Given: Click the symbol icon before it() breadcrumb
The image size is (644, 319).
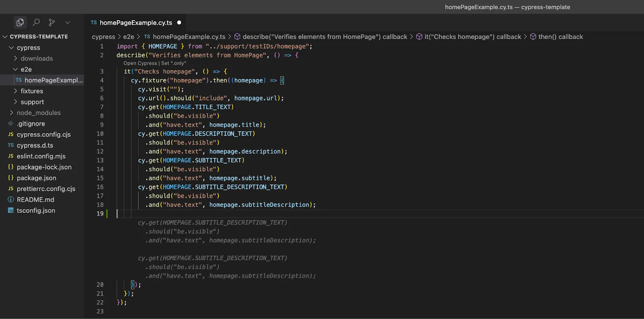Looking at the screenshot, I should coord(419,37).
